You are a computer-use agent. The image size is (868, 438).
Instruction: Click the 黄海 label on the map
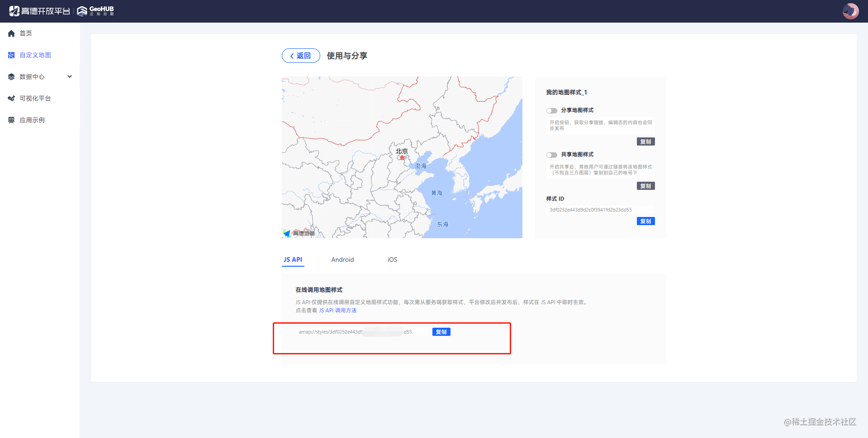pyautogui.click(x=436, y=193)
